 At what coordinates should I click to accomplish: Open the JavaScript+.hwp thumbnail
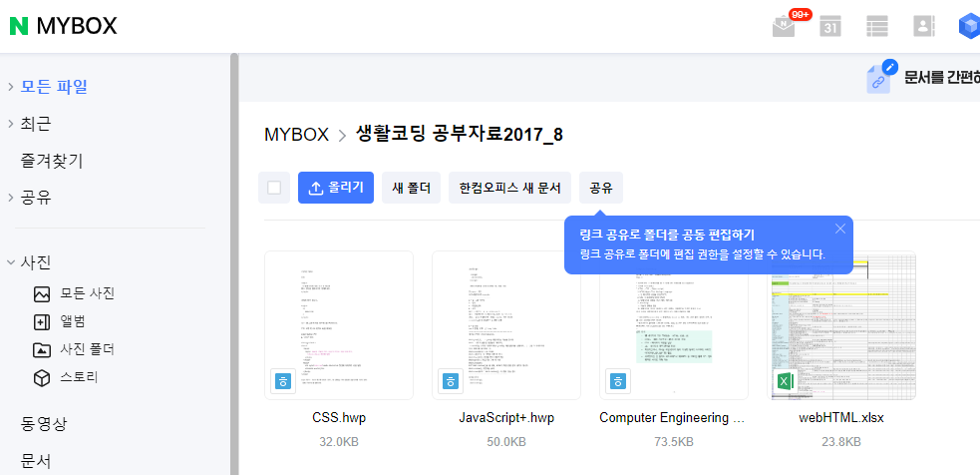coord(506,325)
